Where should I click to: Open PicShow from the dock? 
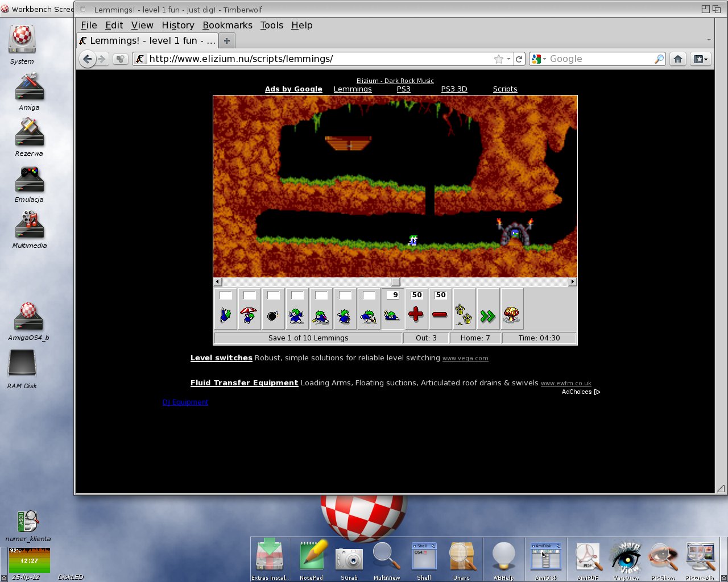pos(663,559)
